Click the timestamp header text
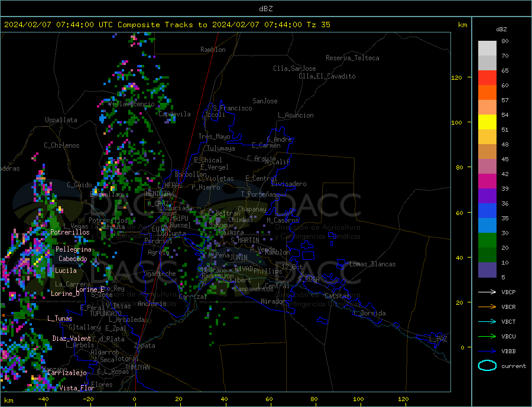Screen dimensions: 532x407 point(167,25)
